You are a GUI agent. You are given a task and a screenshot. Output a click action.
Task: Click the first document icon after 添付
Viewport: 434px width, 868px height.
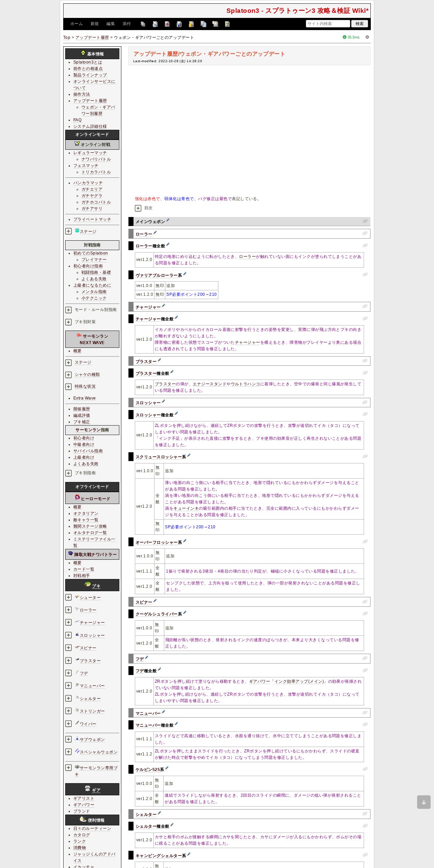point(143,24)
